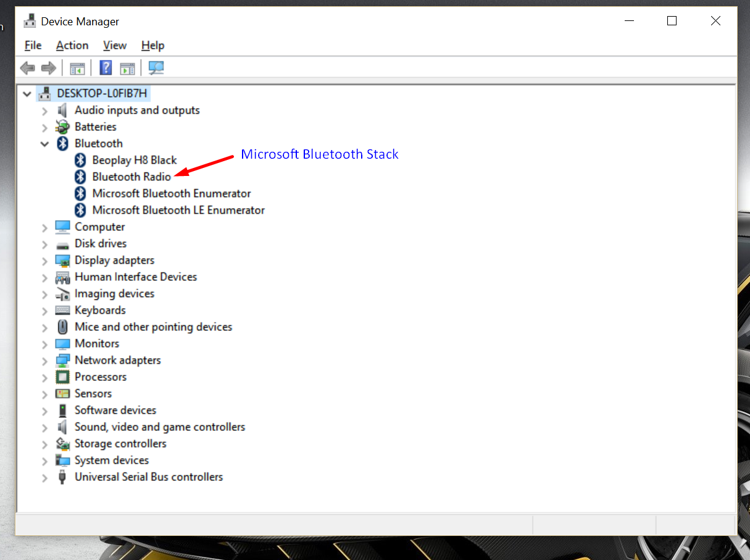Select the Beoplay H8 Black device
750x560 pixels.
(135, 160)
